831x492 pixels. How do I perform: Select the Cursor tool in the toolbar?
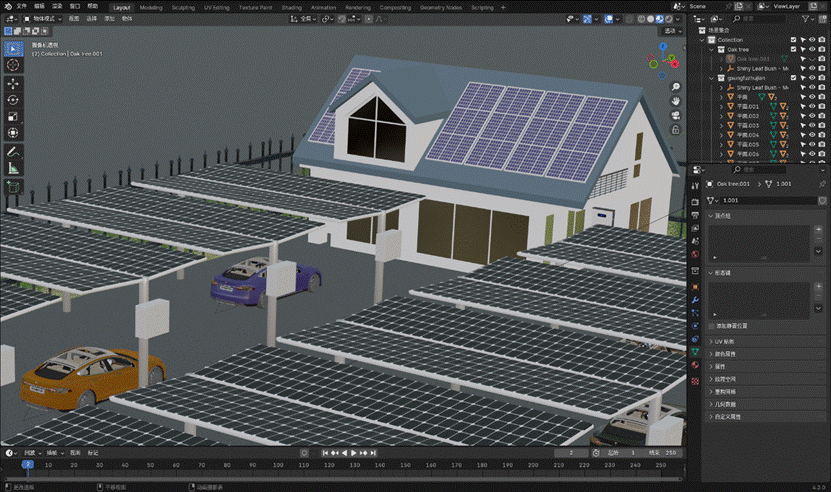coord(13,64)
